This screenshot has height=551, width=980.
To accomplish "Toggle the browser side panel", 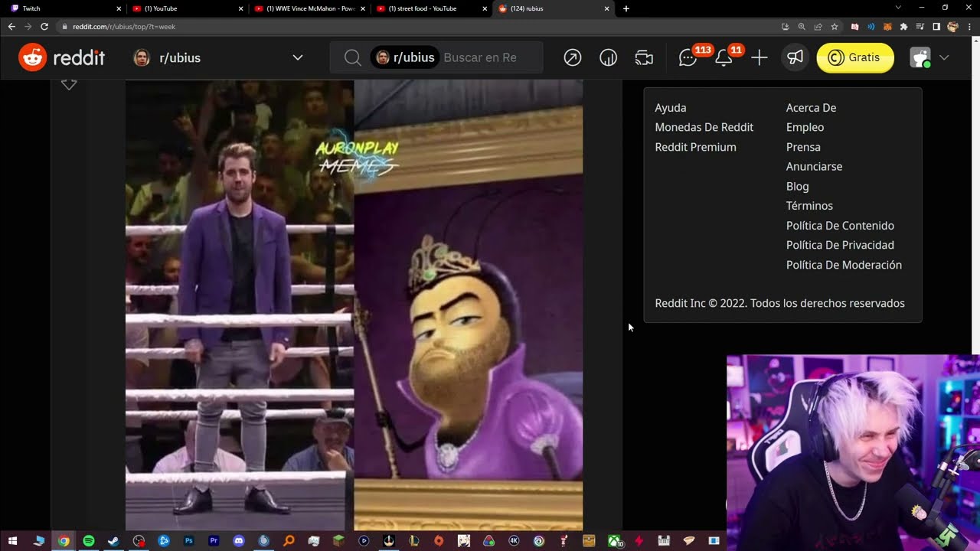I will point(936,26).
